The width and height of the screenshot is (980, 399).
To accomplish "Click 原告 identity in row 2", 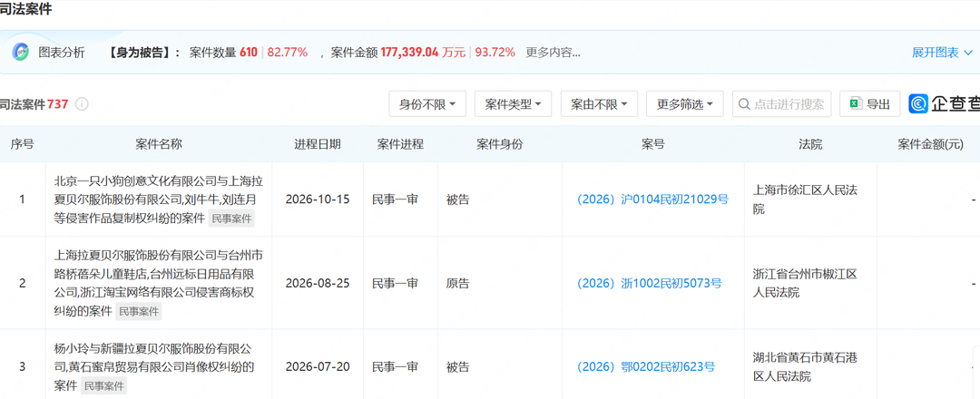I will coord(457,284).
